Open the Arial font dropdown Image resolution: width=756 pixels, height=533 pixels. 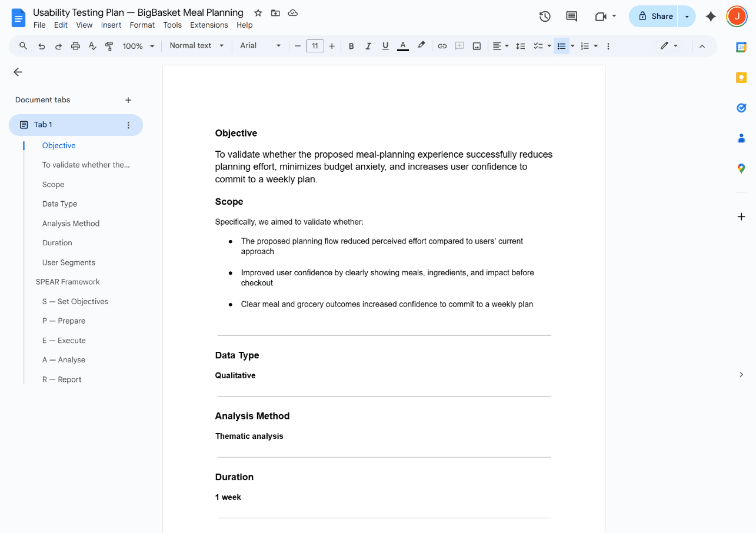coord(261,46)
